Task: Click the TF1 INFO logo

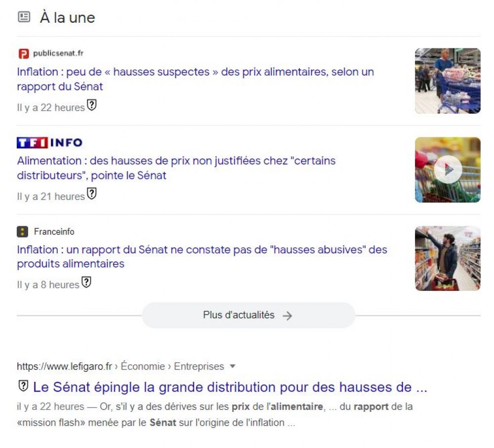Action: pyautogui.click(x=49, y=143)
